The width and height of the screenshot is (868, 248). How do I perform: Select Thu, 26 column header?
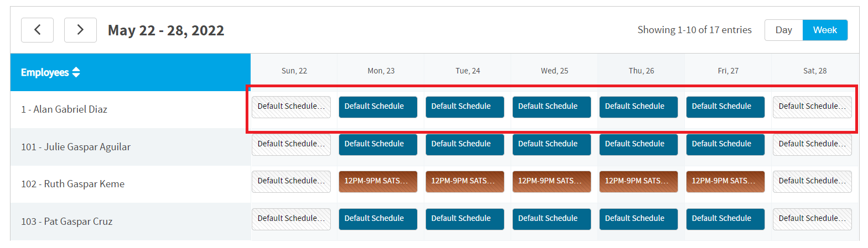(x=641, y=71)
